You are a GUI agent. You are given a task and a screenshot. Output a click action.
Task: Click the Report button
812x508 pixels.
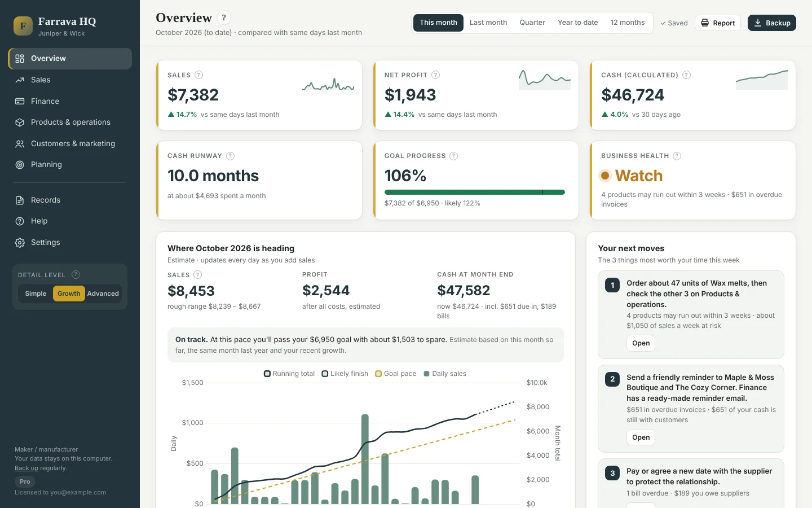pos(718,23)
